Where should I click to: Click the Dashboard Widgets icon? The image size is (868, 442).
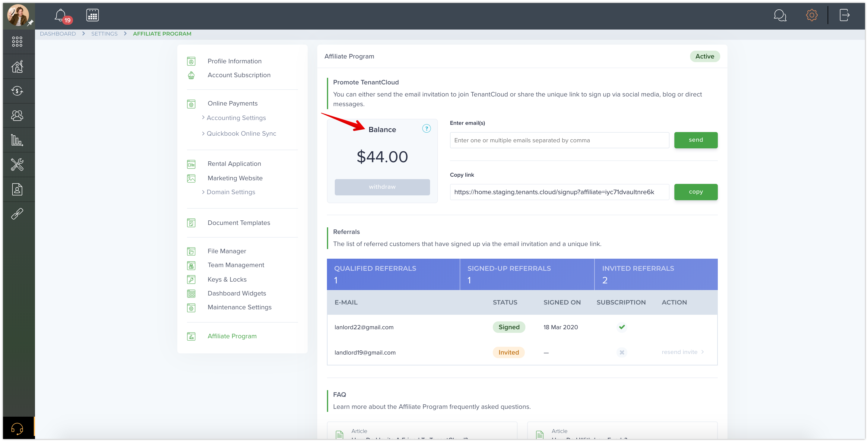click(x=191, y=294)
